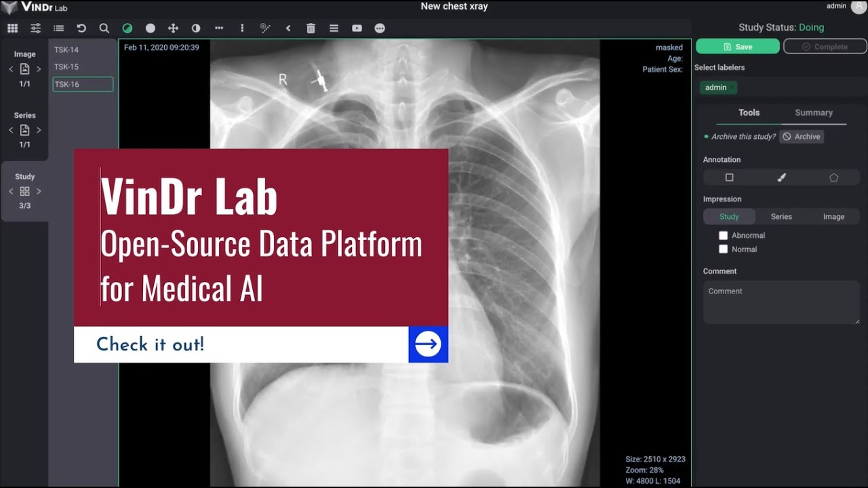Click the '3/3' study counter
Viewport: 868px width, 488px height.
click(x=24, y=205)
